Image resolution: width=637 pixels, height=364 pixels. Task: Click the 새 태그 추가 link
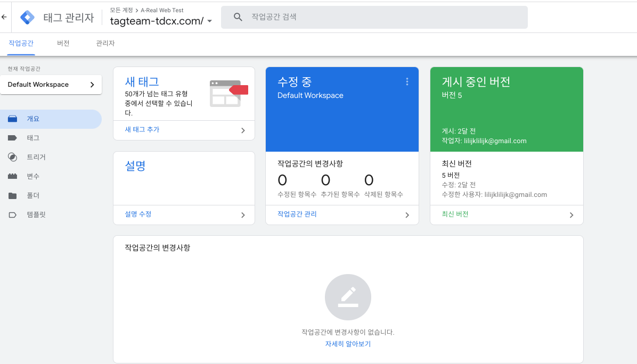pyautogui.click(x=142, y=130)
